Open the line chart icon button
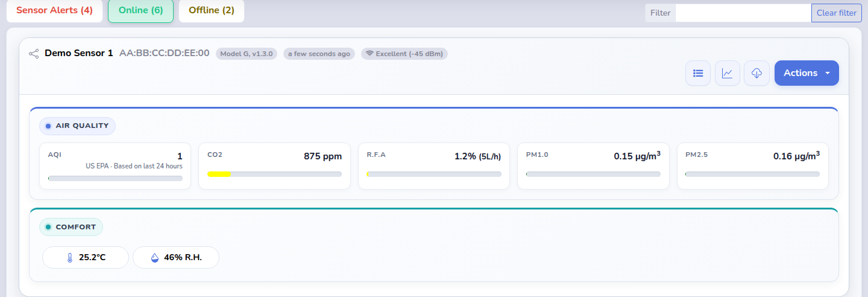Viewport: 868px width, 297px height. [x=728, y=73]
